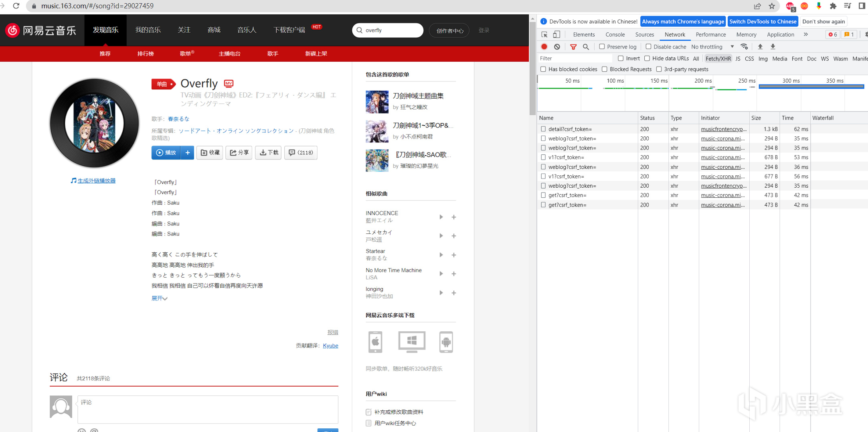Play the similar song longing
Image resolution: width=868 pixels, height=432 pixels.
441,293
